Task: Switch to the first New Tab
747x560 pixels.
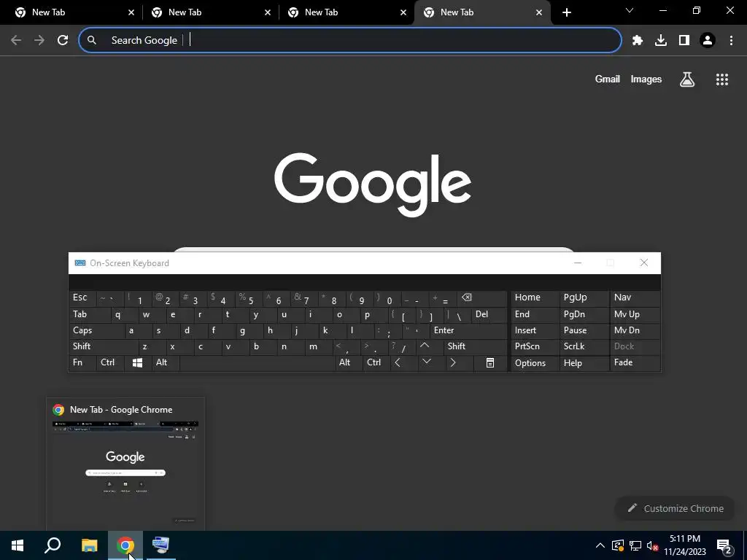Action: 71,12
